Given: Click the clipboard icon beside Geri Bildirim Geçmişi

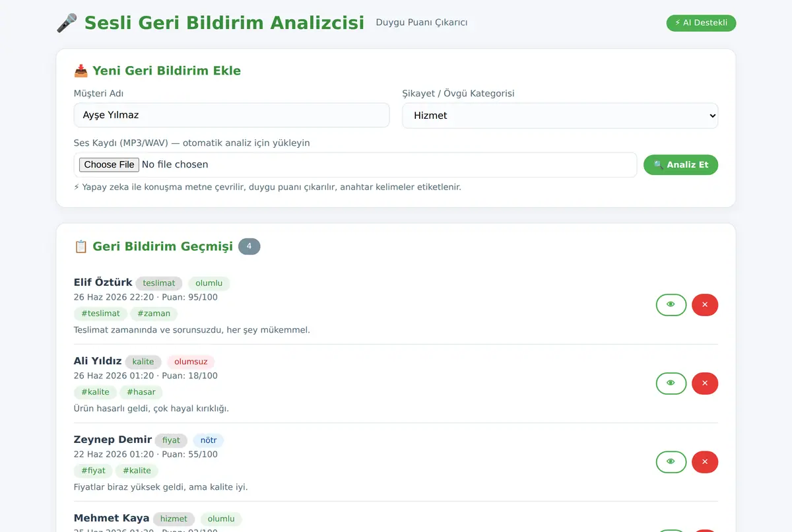Looking at the screenshot, I should tap(81, 246).
